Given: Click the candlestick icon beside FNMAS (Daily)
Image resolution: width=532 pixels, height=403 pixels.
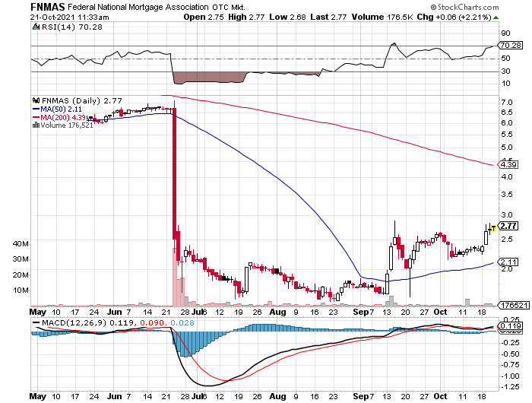Looking at the screenshot, I should [36, 100].
